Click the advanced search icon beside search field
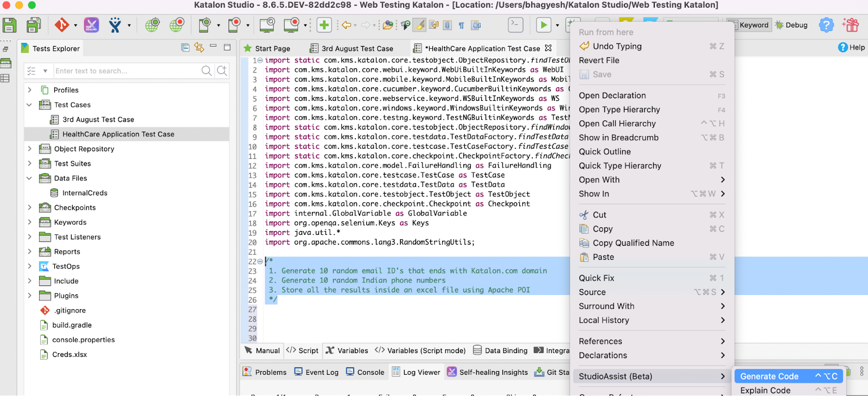The width and height of the screenshot is (868, 396). tap(222, 71)
